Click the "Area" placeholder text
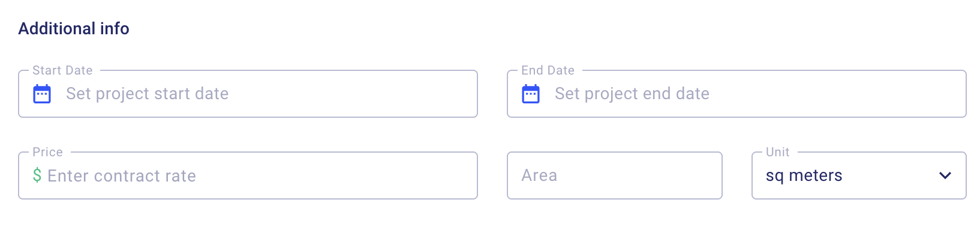The image size is (980, 238). coord(539,175)
